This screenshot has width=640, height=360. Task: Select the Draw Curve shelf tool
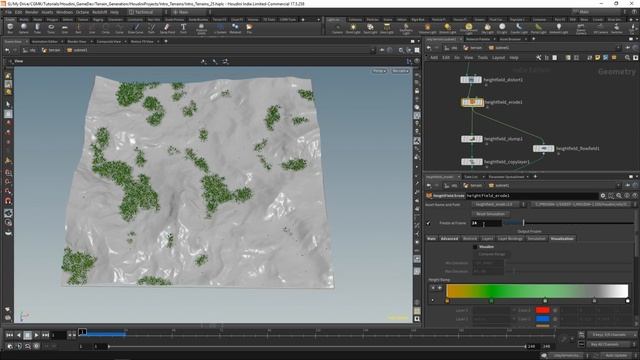[x=136, y=28]
